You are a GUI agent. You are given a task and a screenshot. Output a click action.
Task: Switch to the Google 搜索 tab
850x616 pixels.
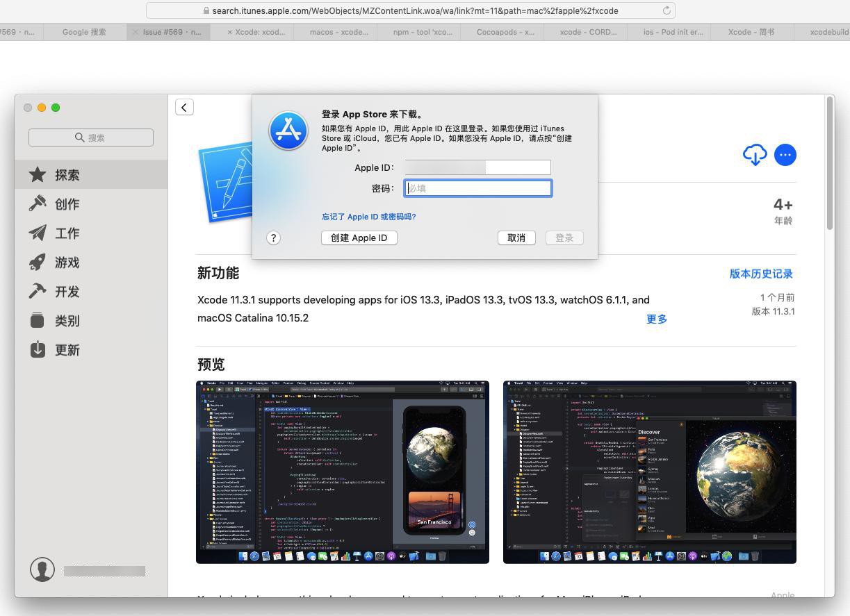pyautogui.click(x=84, y=32)
